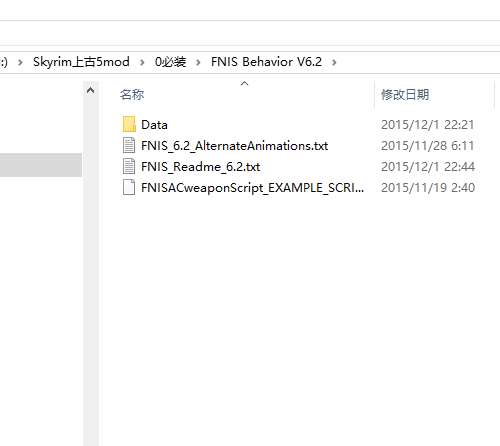The width and height of the screenshot is (500, 446).
Task: Click the highlighted navigation pane item
Action: [x=41, y=165]
